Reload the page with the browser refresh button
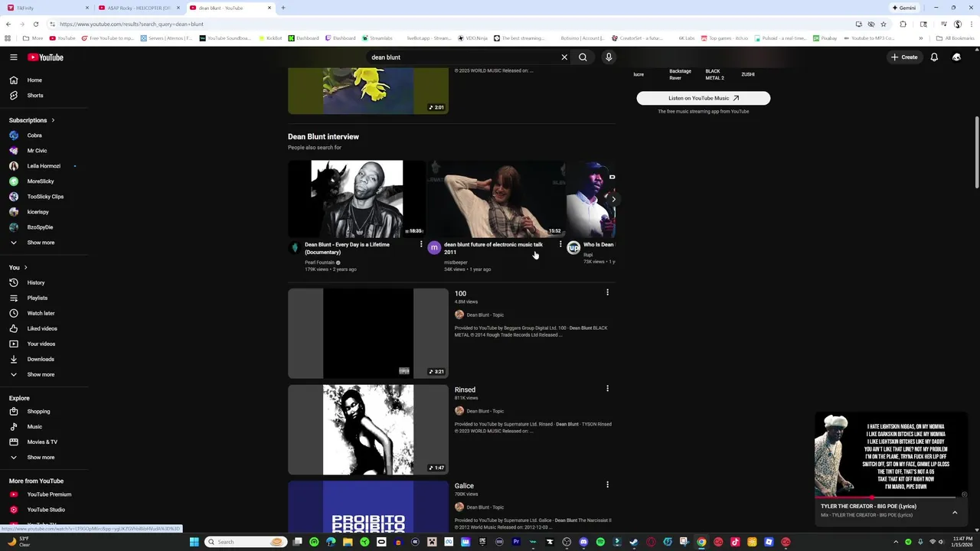 tap(35, 24)
